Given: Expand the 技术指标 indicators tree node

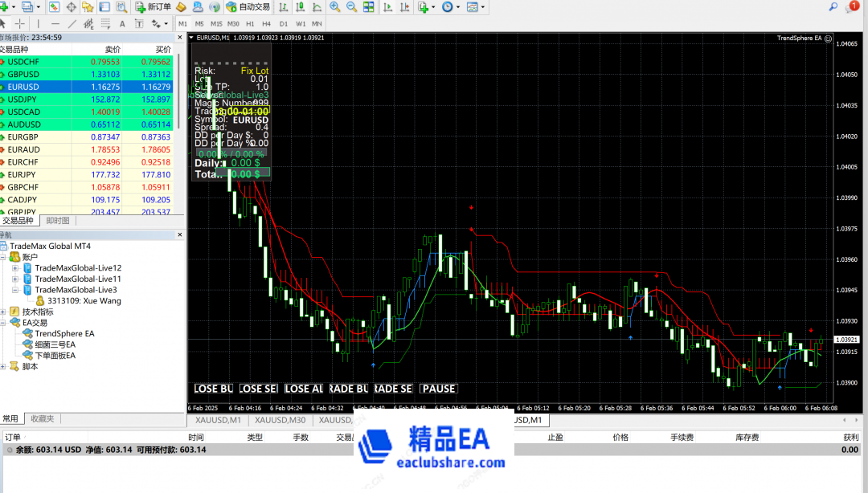Looking at the screenshot, I should [x=4, y=312].
